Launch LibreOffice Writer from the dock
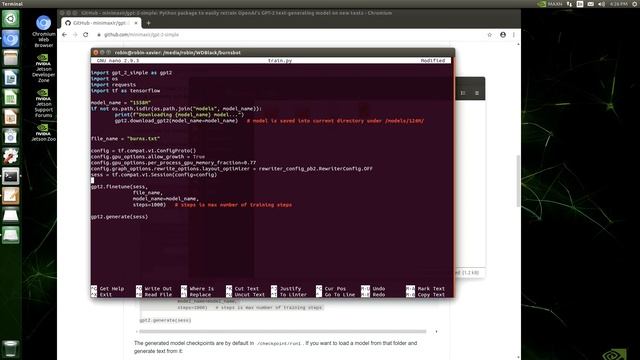The width and height of the screenshot is (640, 360). click(10, 78)
